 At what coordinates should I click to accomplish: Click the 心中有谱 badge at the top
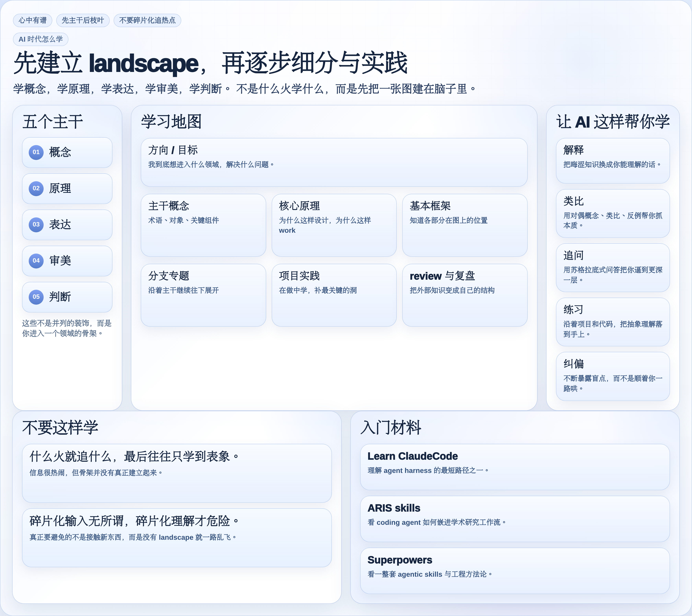click(x=32, y=20)
